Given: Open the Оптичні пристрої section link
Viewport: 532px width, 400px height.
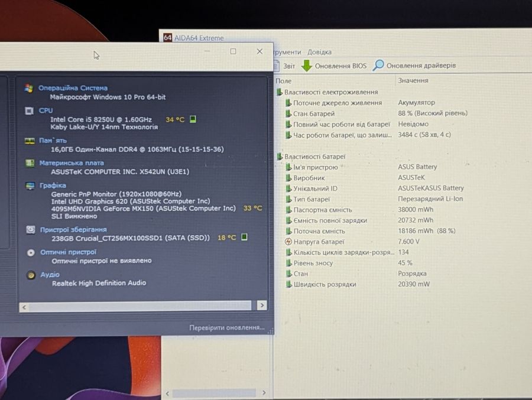Looking at the screenshot, I should click(68, 252).
